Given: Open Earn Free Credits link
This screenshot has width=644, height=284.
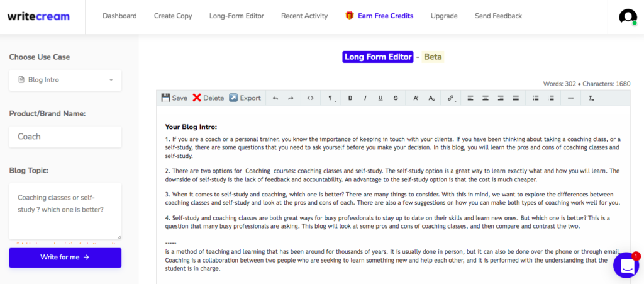Looking at the screenshot, I should click(386, 16).
